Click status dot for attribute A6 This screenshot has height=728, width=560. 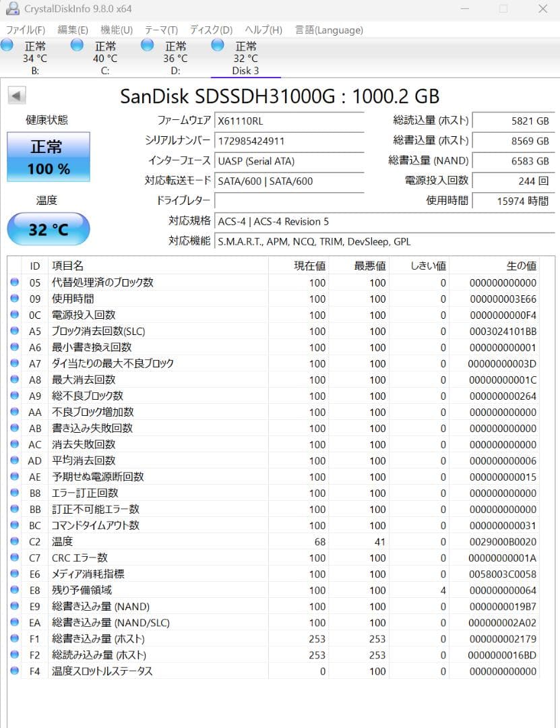coord(14,347)
